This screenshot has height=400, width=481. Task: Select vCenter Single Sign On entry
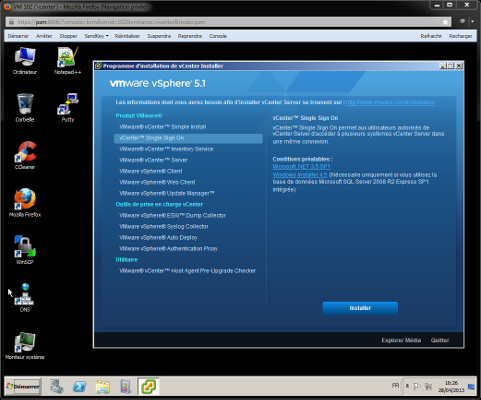[x=188, y=138]
